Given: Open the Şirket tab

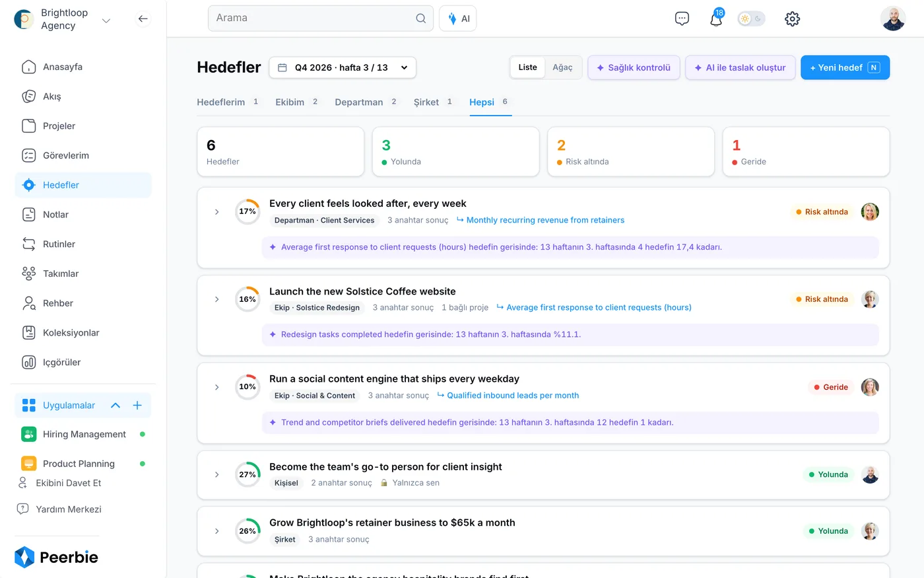Looking at the screenshot, I should (433, 102).
